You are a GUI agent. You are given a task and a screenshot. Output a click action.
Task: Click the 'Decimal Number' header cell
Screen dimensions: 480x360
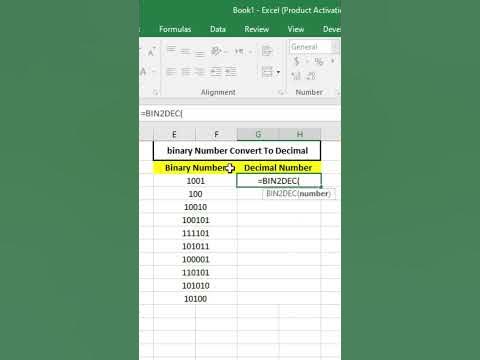point(279,168)
